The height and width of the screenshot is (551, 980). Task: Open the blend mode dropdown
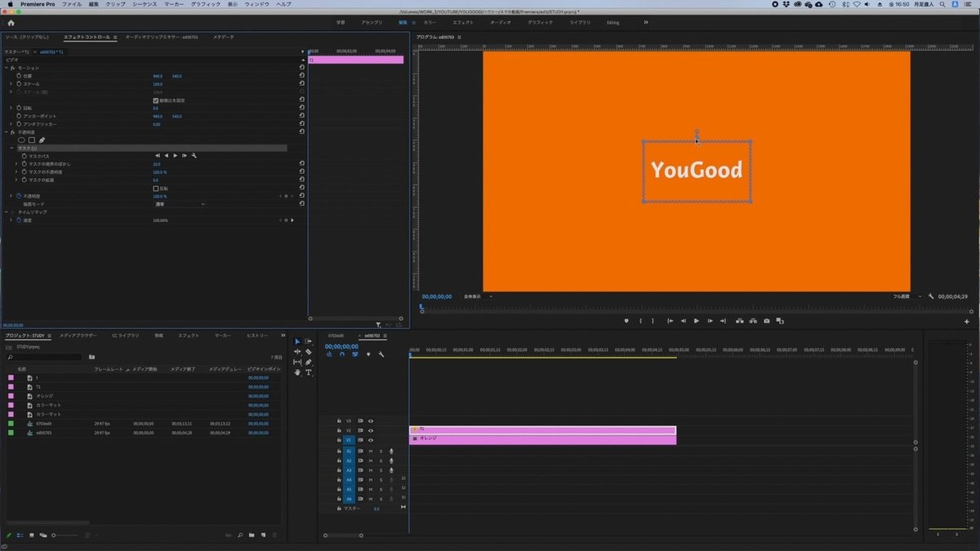pyautogui.click(x=180, y=204)
